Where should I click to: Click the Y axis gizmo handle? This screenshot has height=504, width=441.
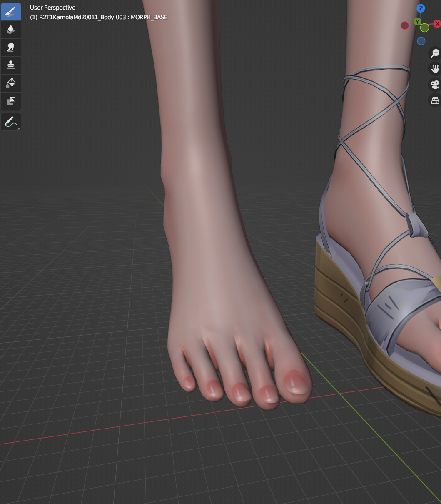[x=417, y=21]
